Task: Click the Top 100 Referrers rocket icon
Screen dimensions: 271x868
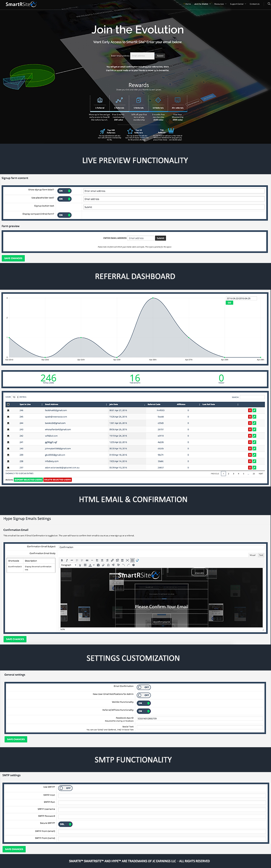Action: (x=103, y=131)
